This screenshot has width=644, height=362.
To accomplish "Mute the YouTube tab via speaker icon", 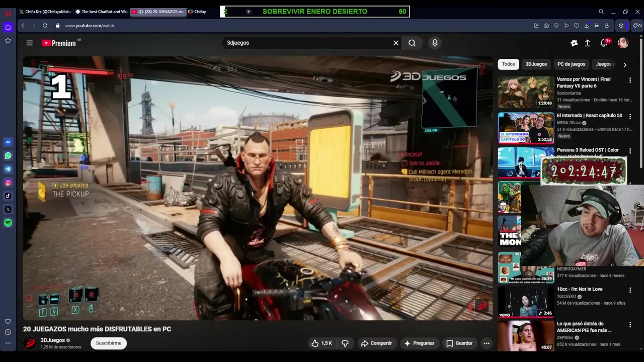I will [140, 12].
